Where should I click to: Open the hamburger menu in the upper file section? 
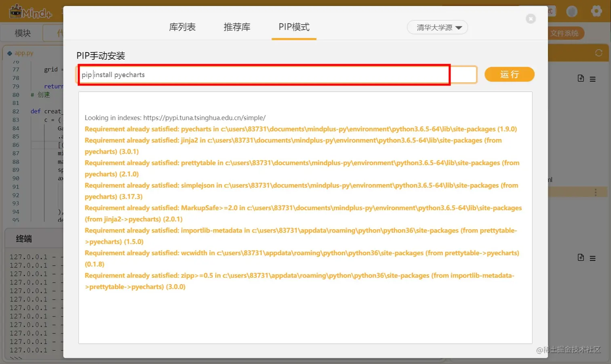pyautogui.click(x=592, y=79)
